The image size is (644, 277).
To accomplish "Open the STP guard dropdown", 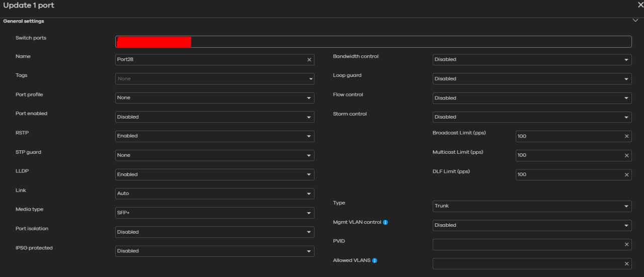I will pos(215,155).
